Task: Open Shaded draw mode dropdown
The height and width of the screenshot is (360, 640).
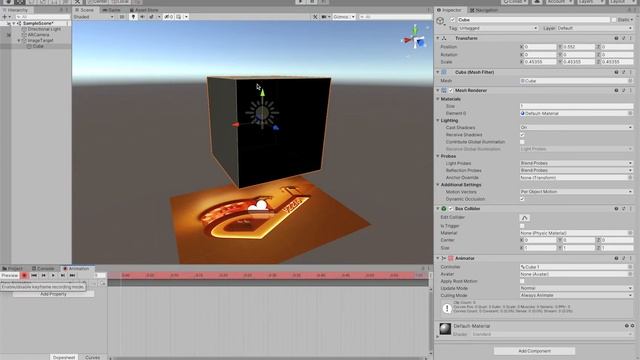Action: coord(94,17)
